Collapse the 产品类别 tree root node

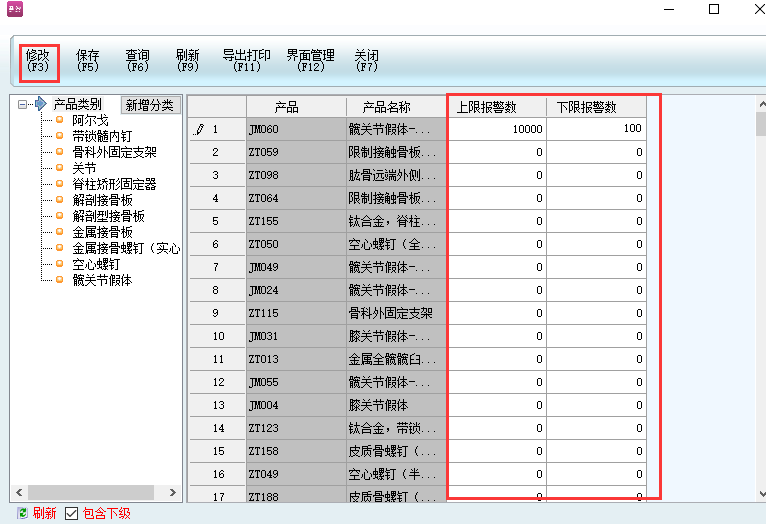[x=23, y=104]
